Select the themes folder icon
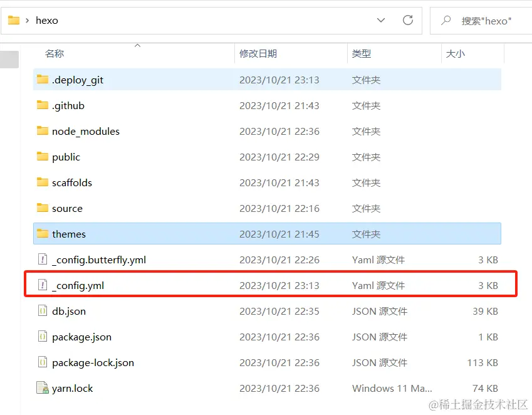Image resolution: width=532 pixels, height=415 pixels. (x=43, y=234)
